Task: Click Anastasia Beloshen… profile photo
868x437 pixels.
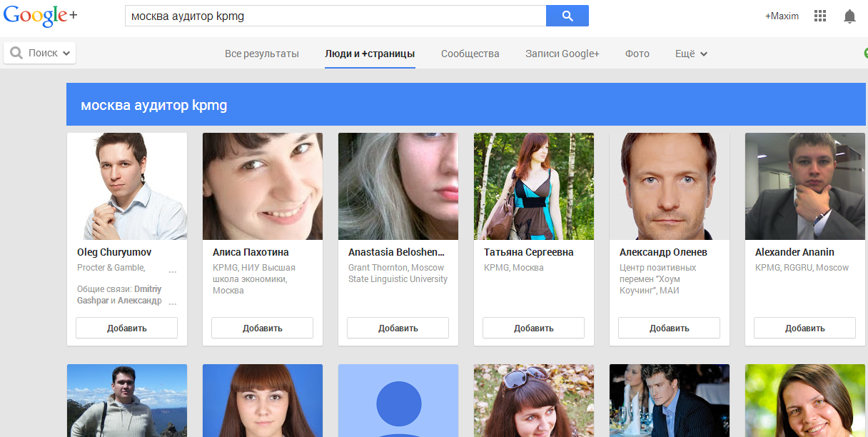Action: coord(398,186)
